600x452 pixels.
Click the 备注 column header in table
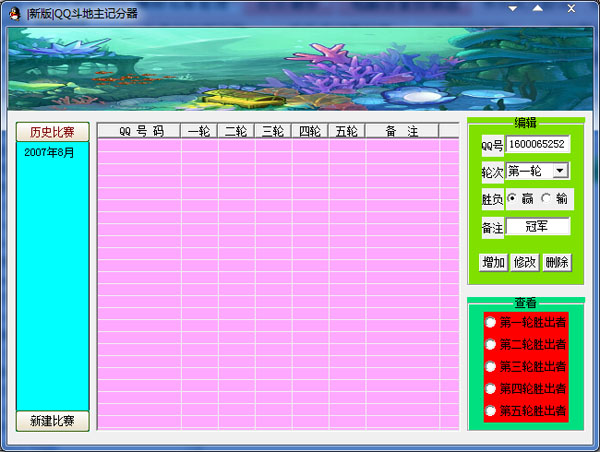pos(401,131)
